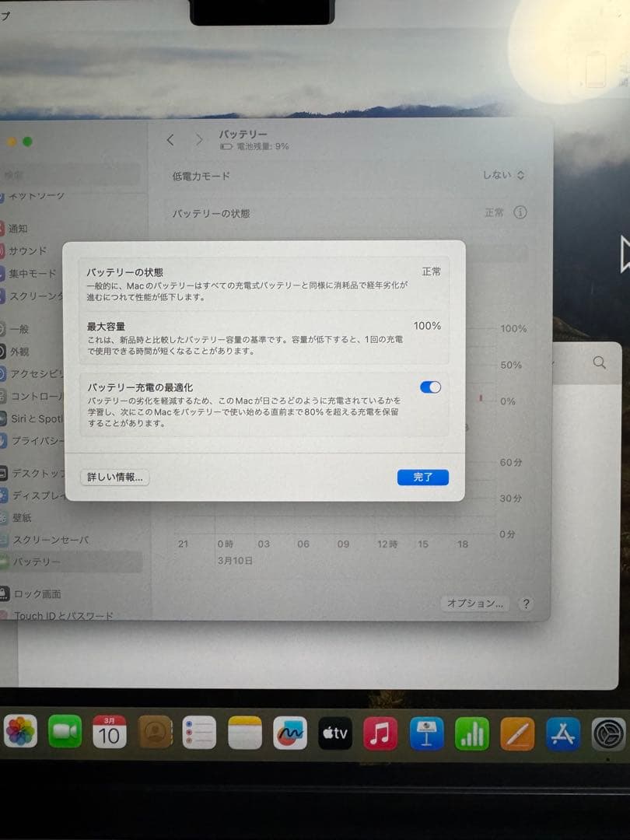Screen dimensions: 630x840
Task: Open Photos from the Dock
Action: [x=21, y=732]
